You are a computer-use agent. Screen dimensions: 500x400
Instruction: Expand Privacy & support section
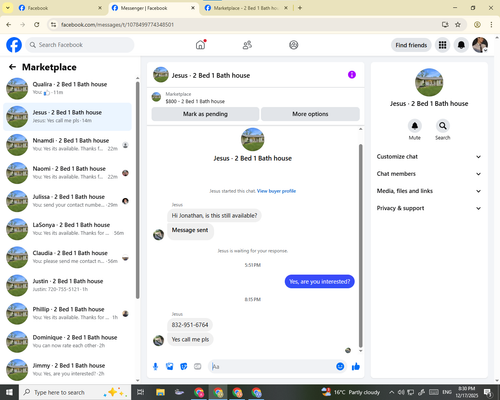click(x=429, y=208)
